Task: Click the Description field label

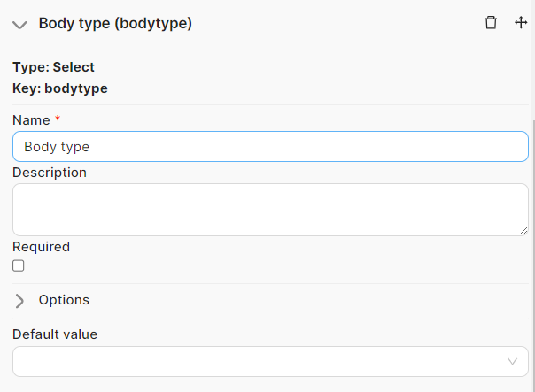Action: [x=50, y=173]
